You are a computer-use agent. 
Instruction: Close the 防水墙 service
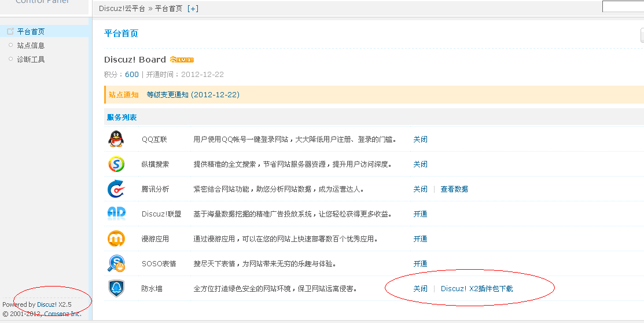click(420, 288)
